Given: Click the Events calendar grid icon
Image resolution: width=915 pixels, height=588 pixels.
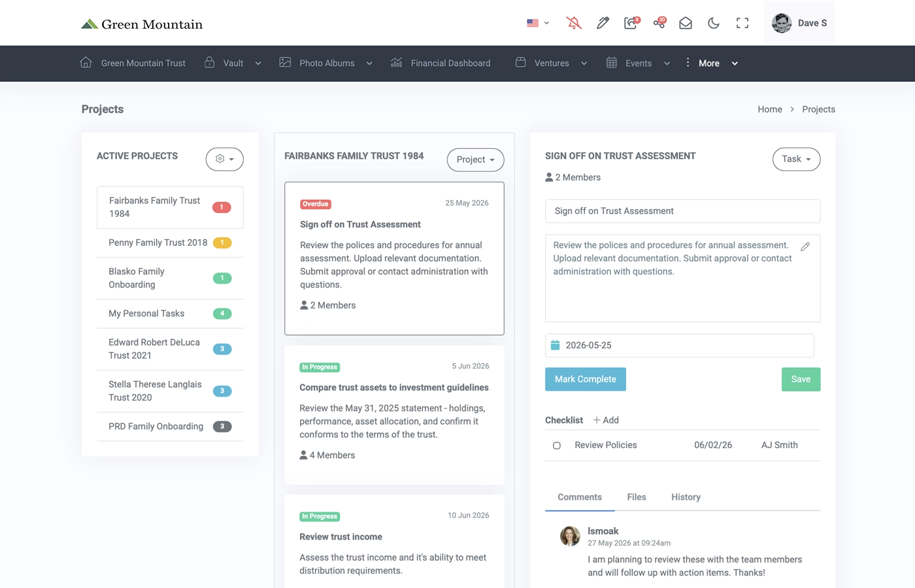Looking at the screenshot, I should (x=611, y=63).
